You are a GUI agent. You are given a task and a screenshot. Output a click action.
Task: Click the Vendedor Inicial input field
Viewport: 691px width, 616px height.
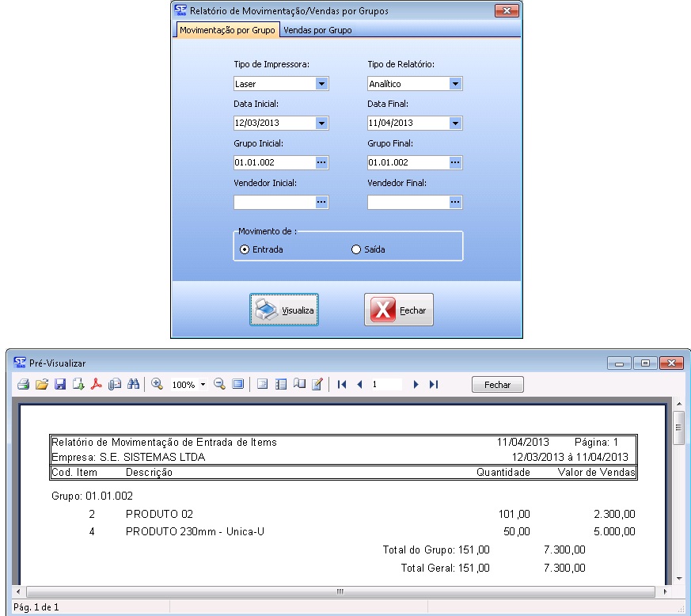273,202
